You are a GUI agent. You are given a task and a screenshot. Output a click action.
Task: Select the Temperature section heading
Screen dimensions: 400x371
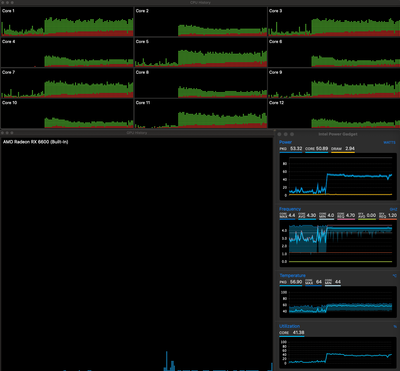pyautogui.click(x=292, y=275)
